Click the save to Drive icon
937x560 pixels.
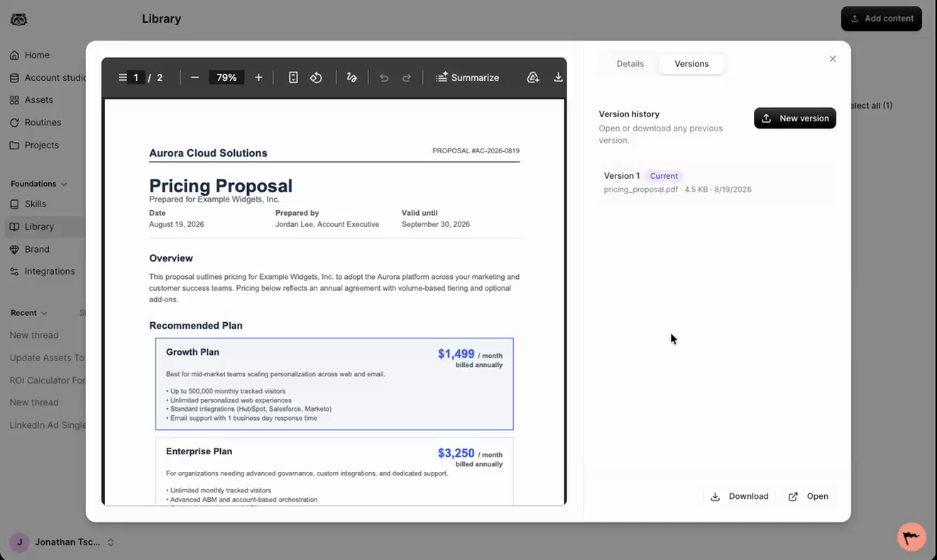[x=533, y=77]
